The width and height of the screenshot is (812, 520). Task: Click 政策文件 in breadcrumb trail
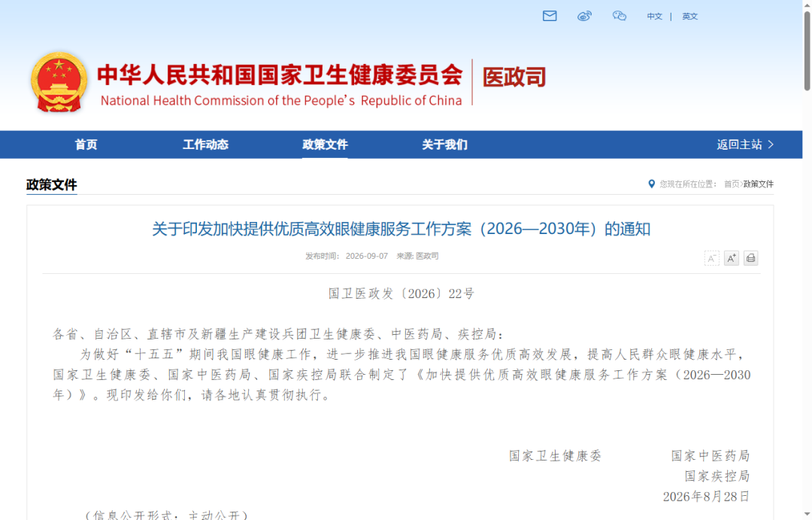(758, 184)
